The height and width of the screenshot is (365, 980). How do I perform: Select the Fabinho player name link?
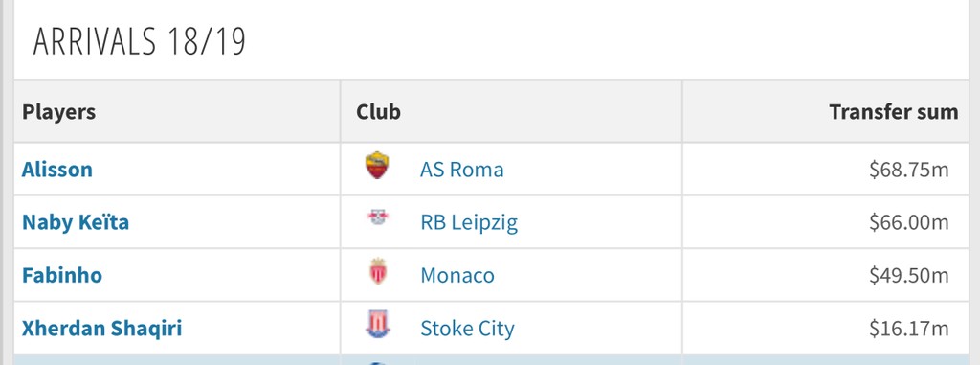[62, 276]
